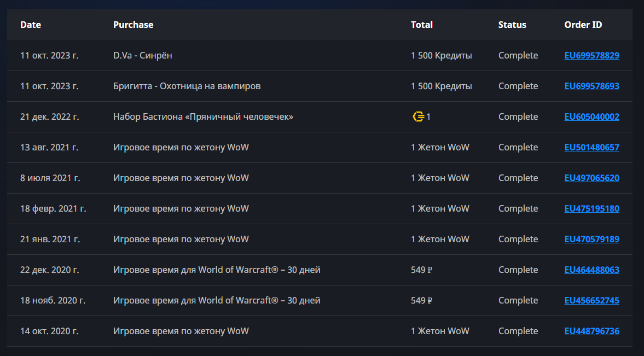Screen dimensions: 644x356
Task: Click the Total column header
Action: (421, 25)
